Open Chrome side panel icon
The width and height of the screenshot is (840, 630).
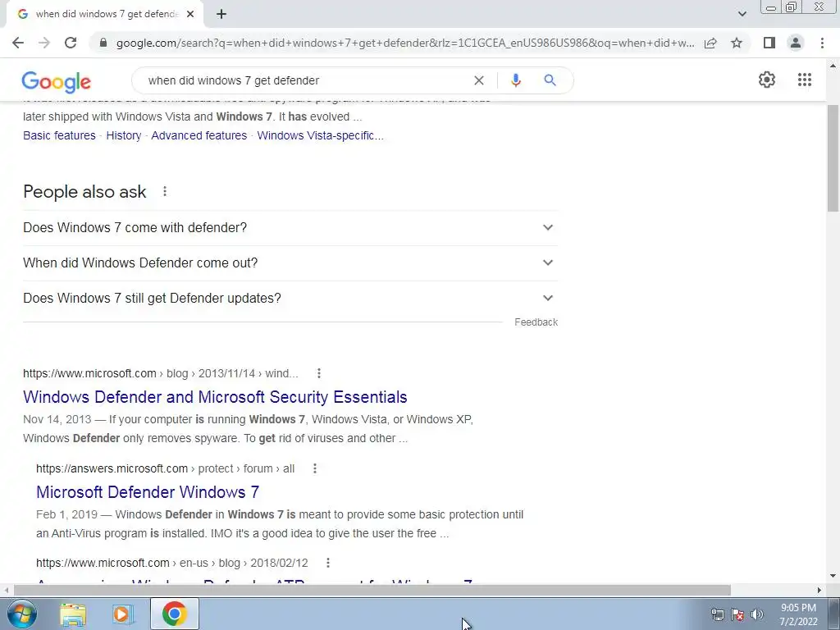coord(769,43)
